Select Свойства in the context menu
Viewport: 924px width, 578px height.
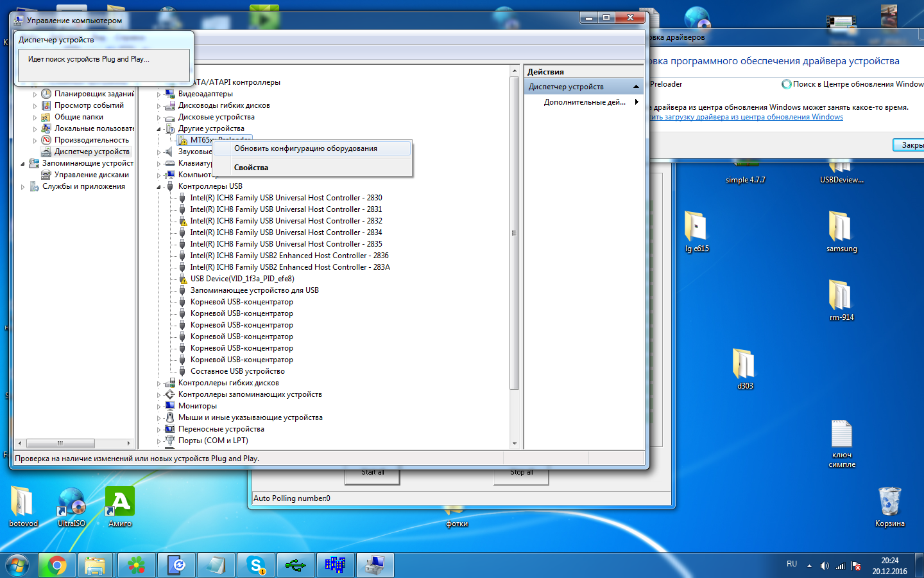pos(251,168)
